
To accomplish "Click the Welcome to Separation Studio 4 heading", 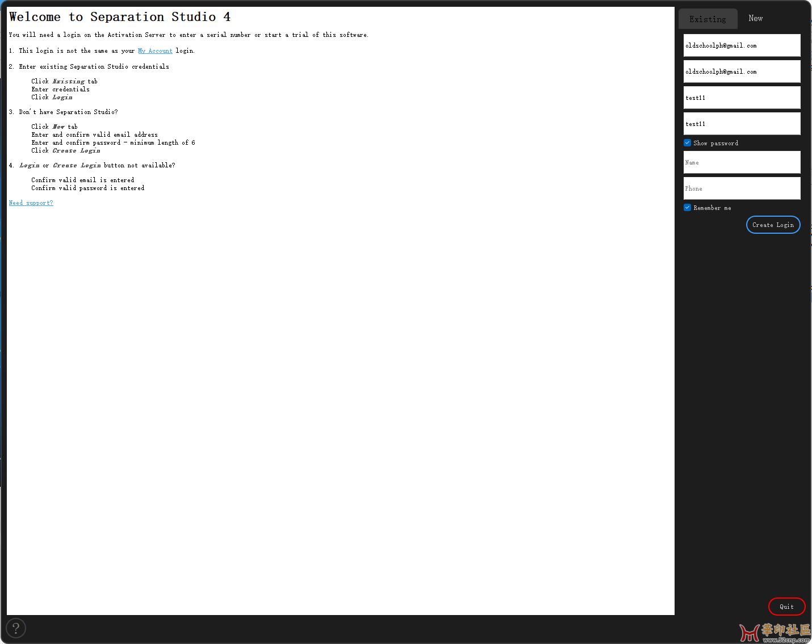I will [x=120, y=17].
